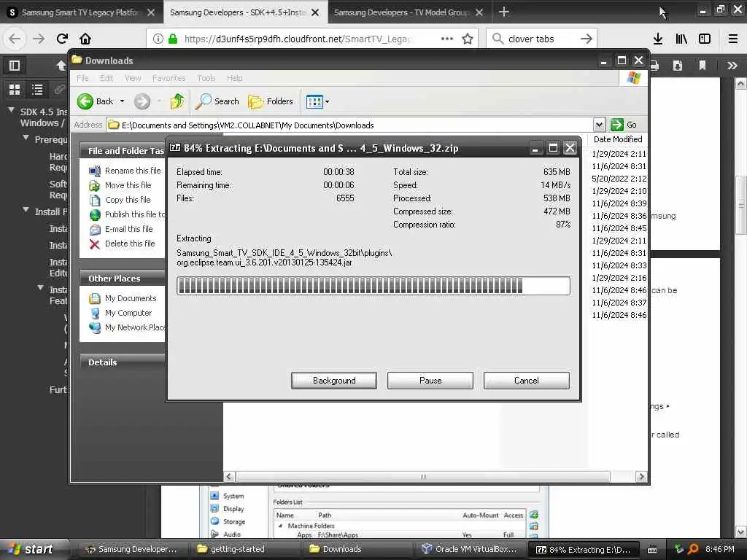Toggle Folders pane in Explorer
This screenshot has height=560, width=747.
pyautogui.click(x=270, y=101)
